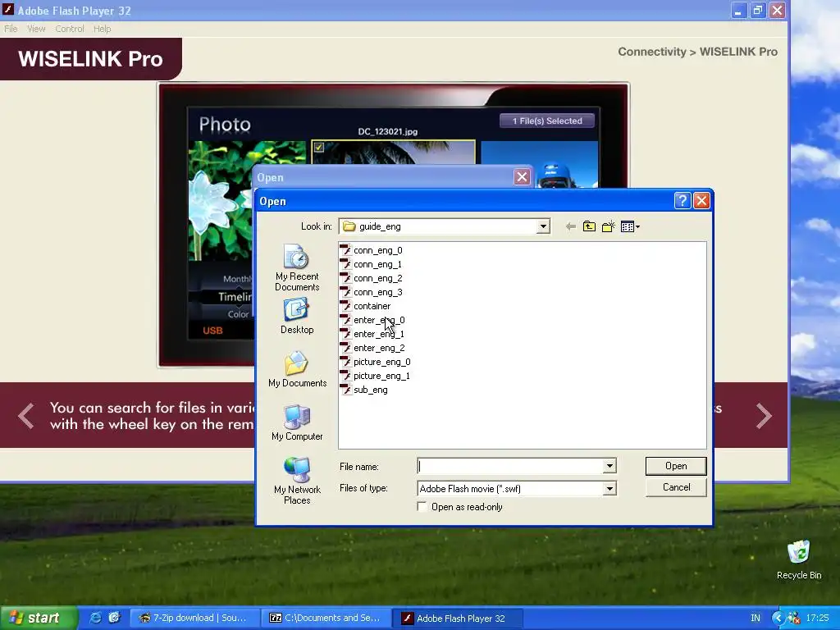Open the View Menu icon dropdown

pos(630,226)
